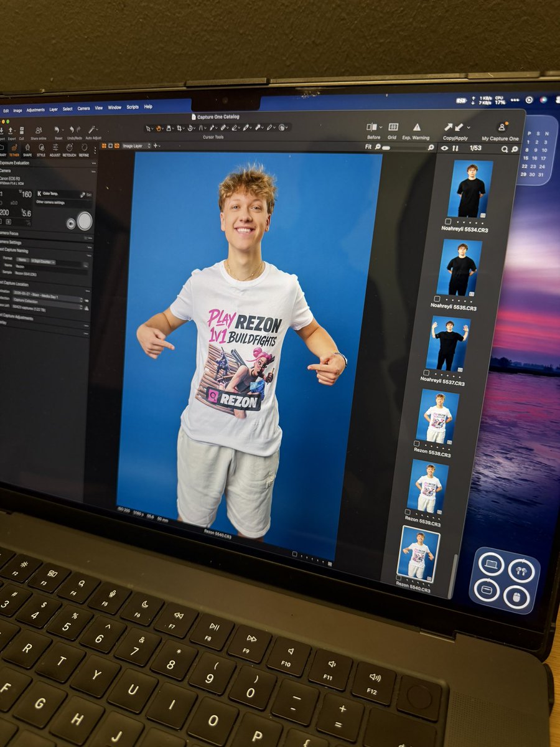
Task: Switch to the Retouch tool tab
Action: (69, 150)
